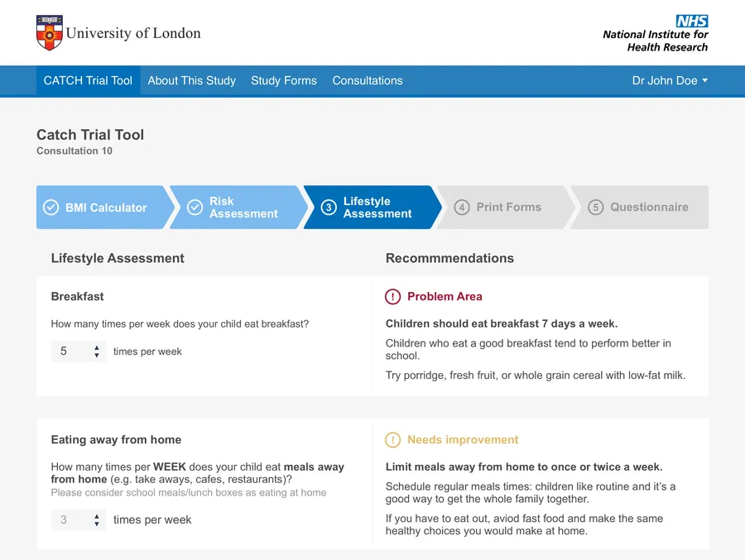Click the meals away times per week field
This screenshot has height=560, width=745.
(70, 520)
